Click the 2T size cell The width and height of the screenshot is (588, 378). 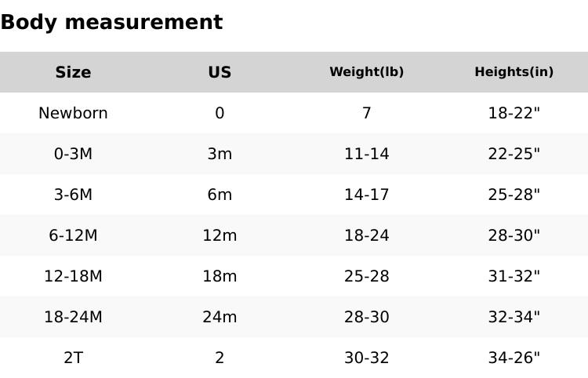[73, 358]
